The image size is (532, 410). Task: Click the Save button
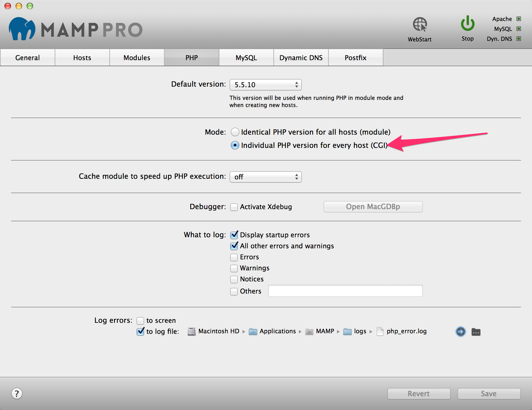pyautogui.click(x=489, y=394)
